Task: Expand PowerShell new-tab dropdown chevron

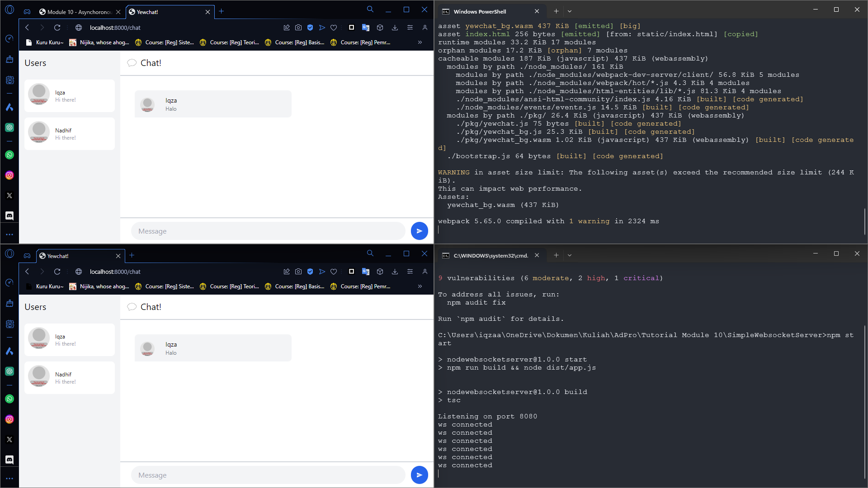Action: [x=570, y=11]
